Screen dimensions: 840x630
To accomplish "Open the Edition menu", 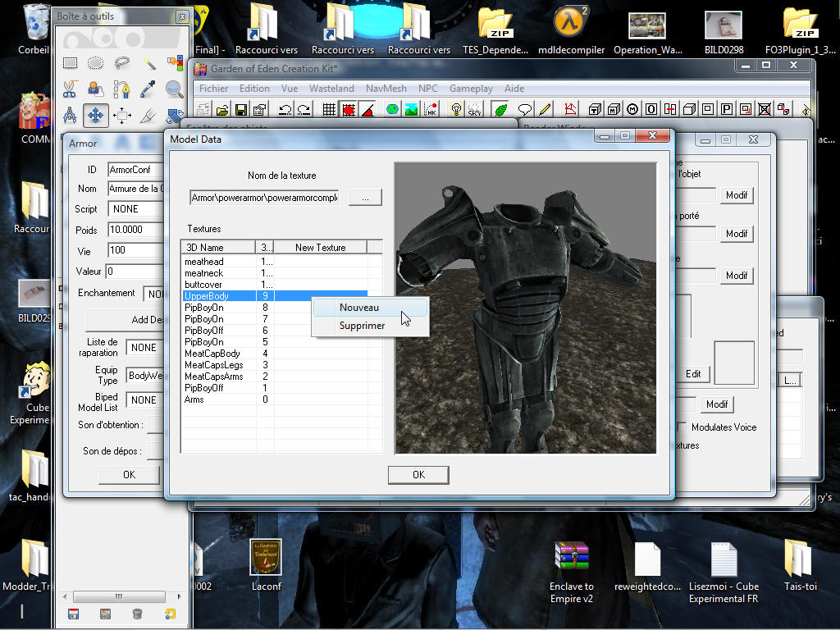I will tap(254, 89).
